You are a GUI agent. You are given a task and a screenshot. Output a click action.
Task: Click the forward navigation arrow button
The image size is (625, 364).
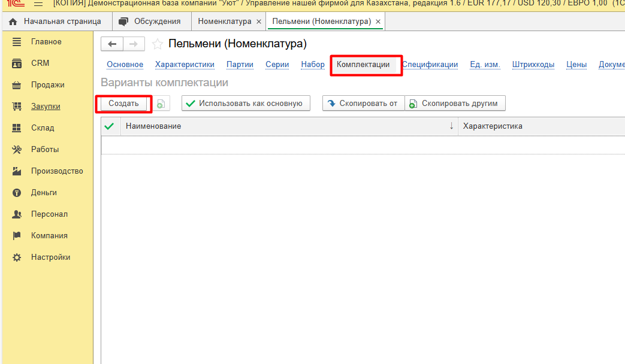[x=134, y=44]
